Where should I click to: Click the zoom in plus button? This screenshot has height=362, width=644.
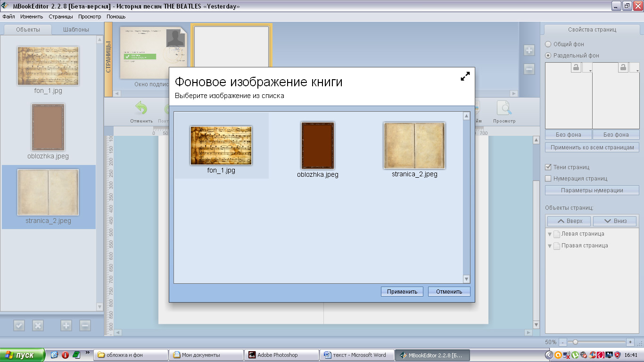coord(630,342)
